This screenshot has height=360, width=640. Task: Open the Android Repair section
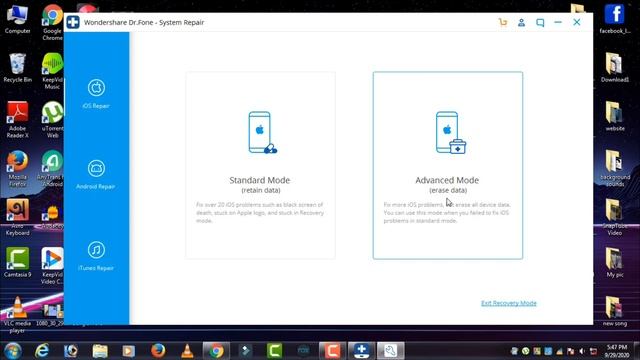96,175
